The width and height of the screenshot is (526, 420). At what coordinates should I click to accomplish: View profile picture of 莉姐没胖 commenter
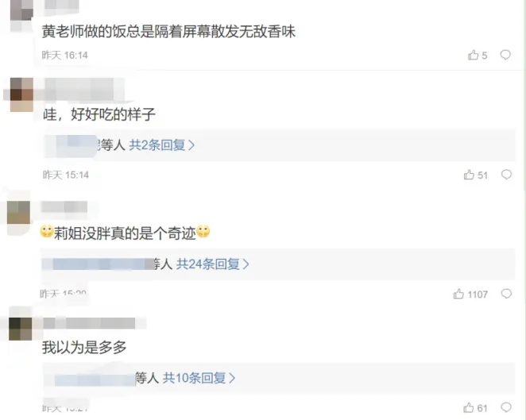point(19,213)
